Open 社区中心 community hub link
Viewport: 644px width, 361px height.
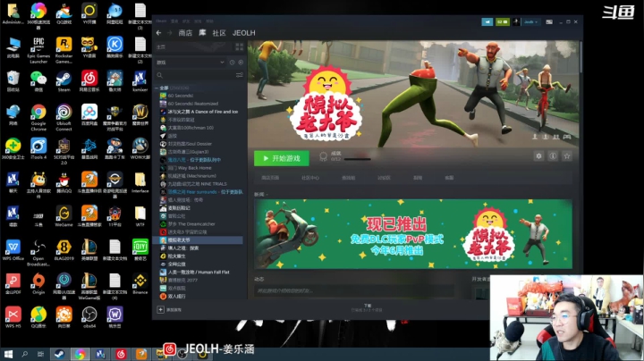point(310,178)
